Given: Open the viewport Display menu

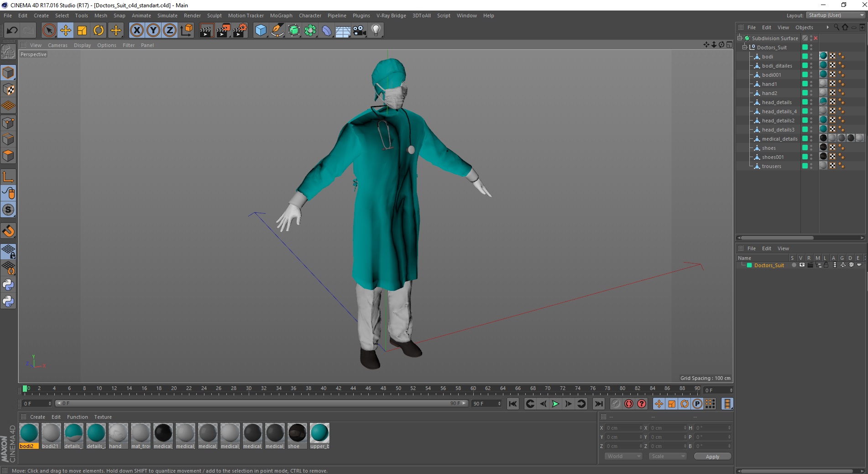Looking at the screenshot, I should [82, 45].
